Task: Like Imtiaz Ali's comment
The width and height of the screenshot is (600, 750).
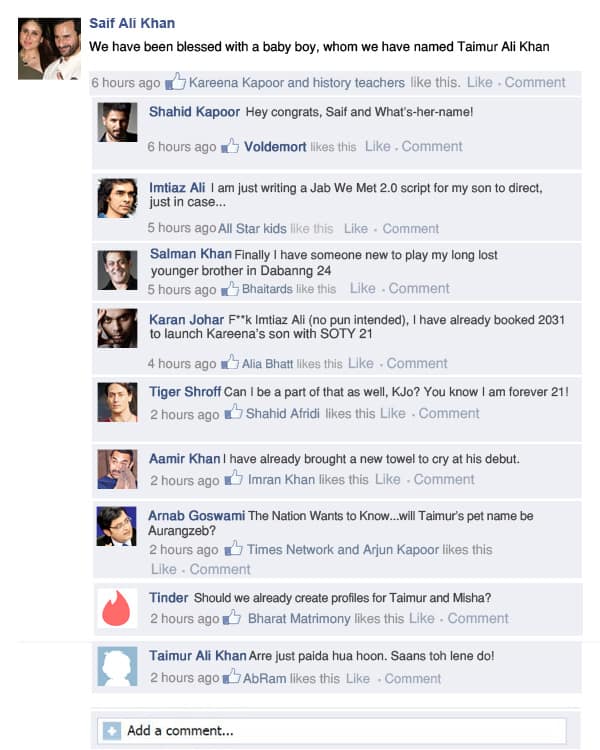Action: click(x=356, y=229)
